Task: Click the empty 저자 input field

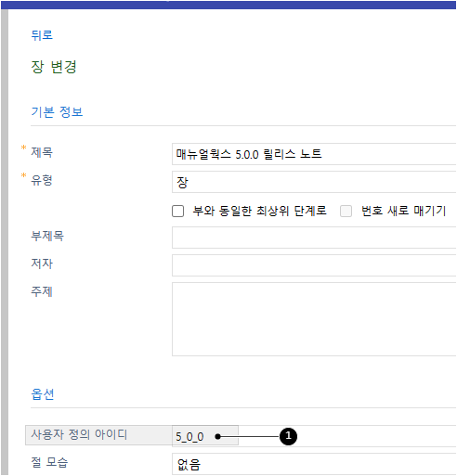Action: pyautogui.click(x=314, y=265)
